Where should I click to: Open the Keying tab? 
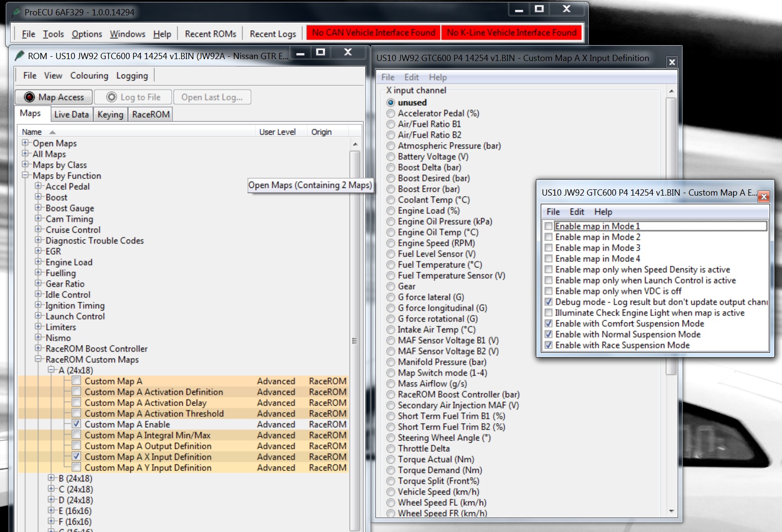coord(110,114)
